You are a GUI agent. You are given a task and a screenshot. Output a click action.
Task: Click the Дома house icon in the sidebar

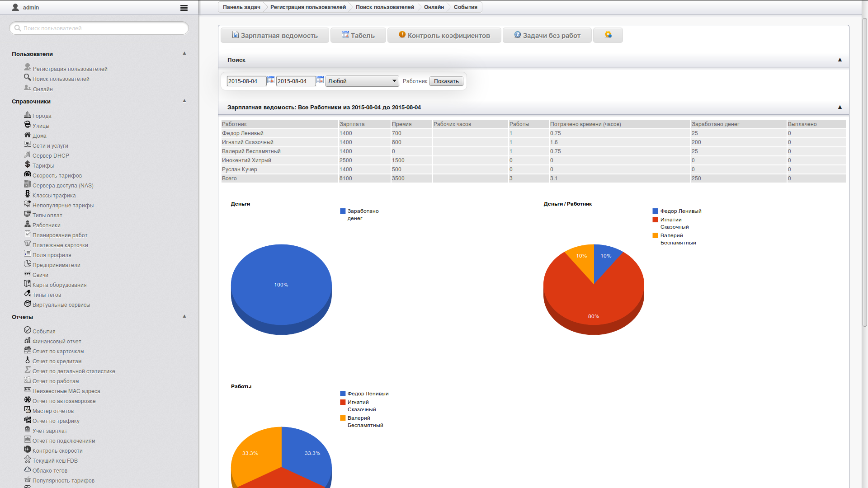coord(28,135)
